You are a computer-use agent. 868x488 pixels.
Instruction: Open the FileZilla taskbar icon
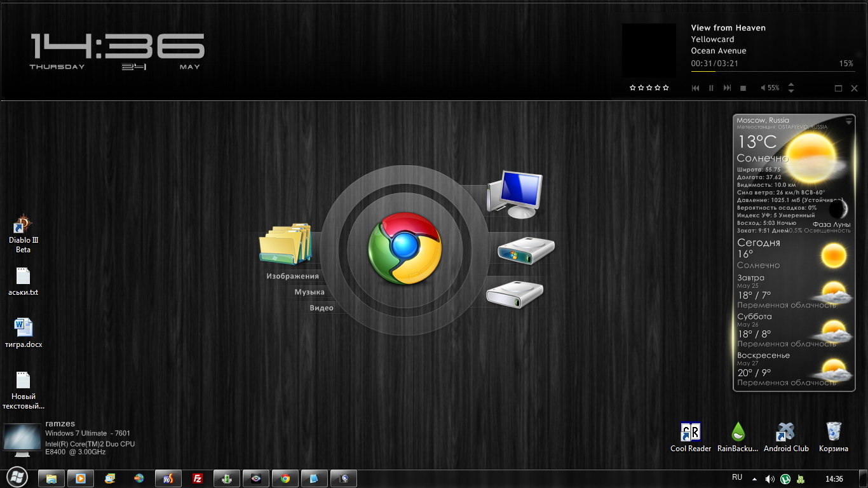pyautogui.click(x=198, y=479)
